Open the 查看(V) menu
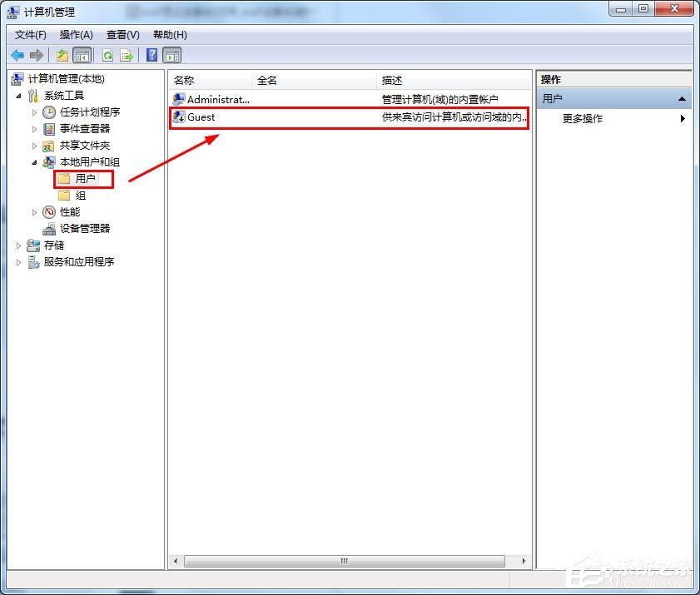 click(x=122, y=34)
